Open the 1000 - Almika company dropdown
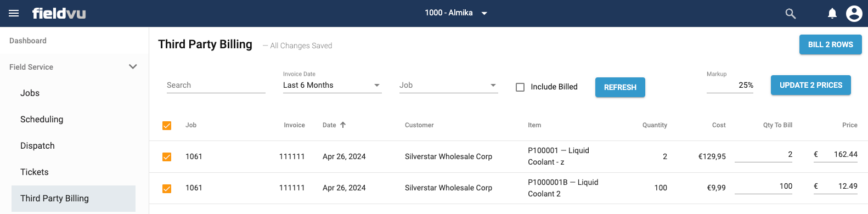This screenshot has height=214, width=868. click(456, 13)
